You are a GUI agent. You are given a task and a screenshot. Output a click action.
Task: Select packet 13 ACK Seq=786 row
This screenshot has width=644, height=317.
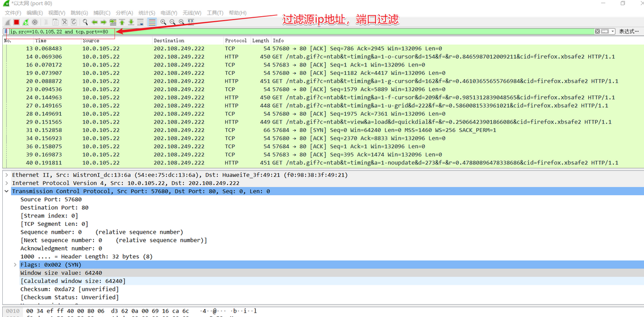point(323,49)
